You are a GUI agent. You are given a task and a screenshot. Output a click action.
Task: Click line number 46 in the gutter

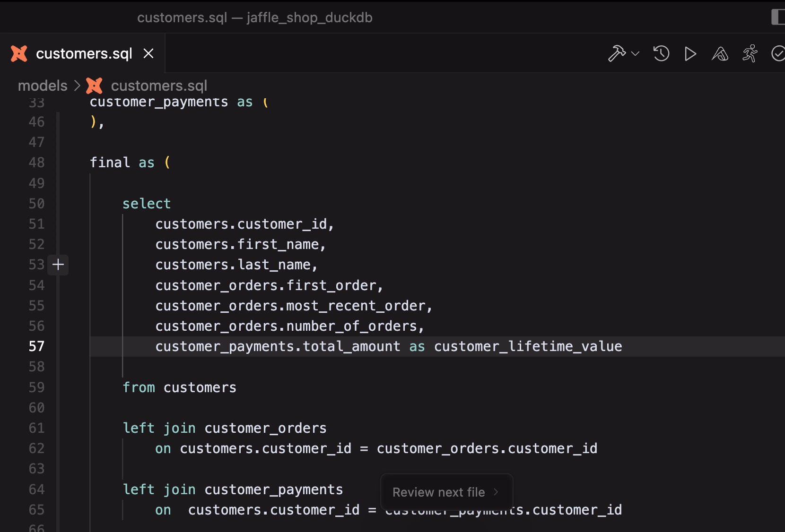36,122
